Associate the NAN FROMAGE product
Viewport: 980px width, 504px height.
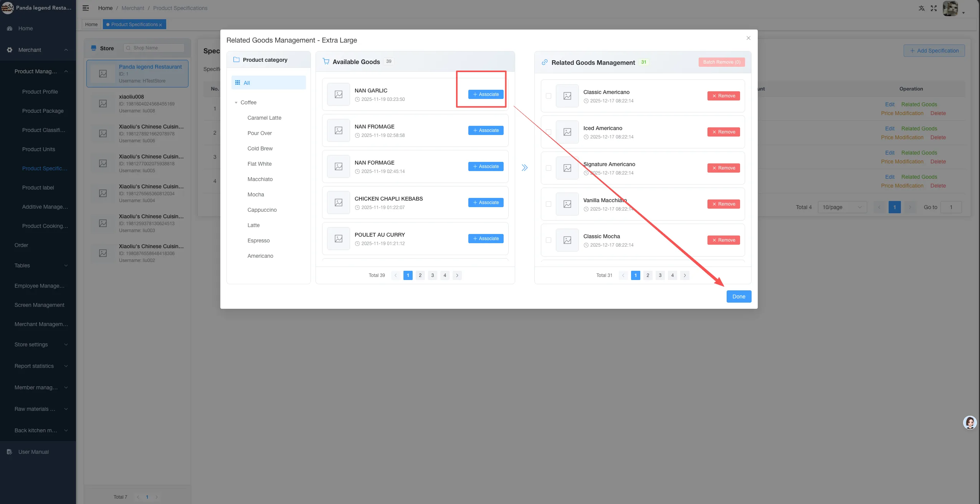[486, 130]
